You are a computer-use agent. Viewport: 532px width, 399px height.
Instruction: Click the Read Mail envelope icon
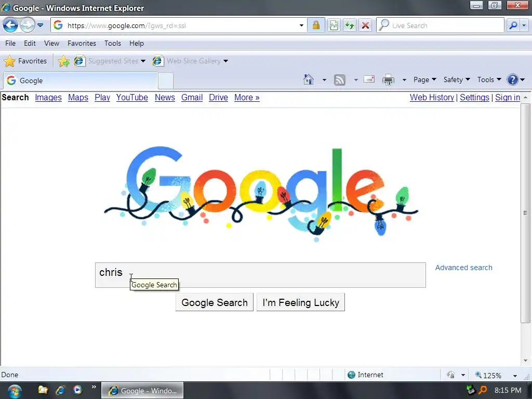(369, 79)
